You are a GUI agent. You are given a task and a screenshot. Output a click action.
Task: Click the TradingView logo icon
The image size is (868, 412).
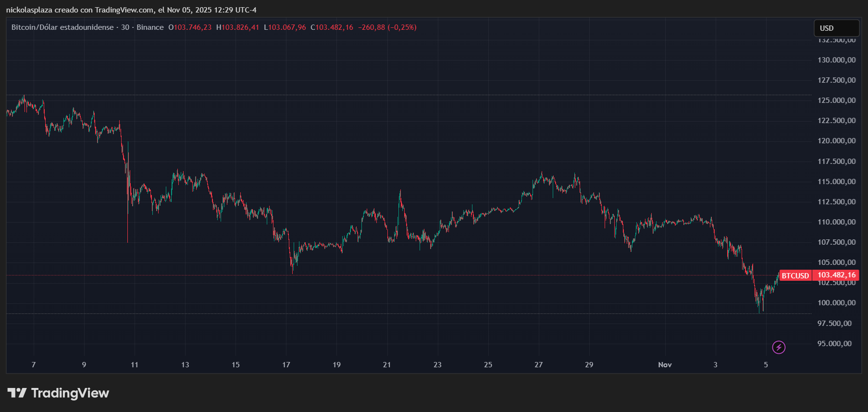pyautogui.click(x=17, y=393)
